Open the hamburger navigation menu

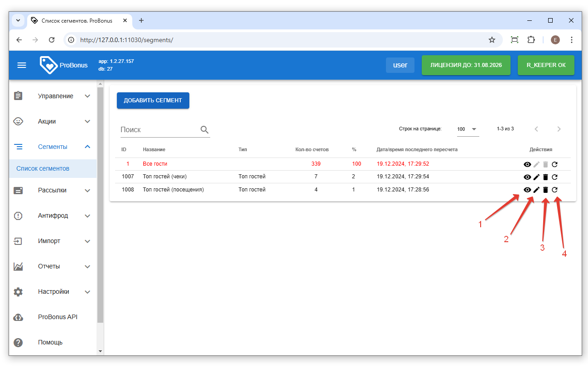click(x=22, y=65)
